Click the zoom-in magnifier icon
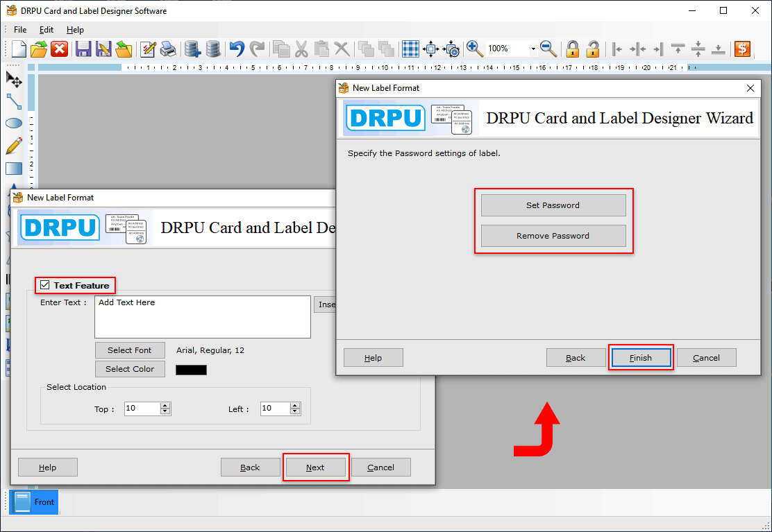772x532 pixels. [475, 49]
